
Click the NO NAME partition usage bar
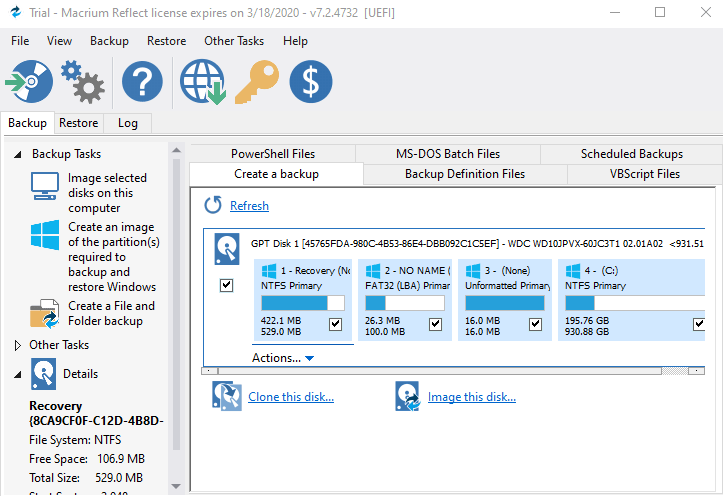click(405, 303)
